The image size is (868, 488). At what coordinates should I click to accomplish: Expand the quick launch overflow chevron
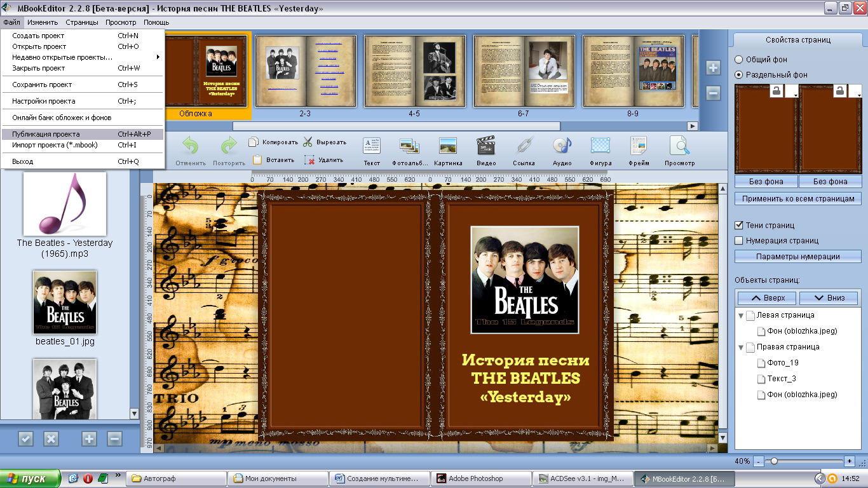click(118, 475)
